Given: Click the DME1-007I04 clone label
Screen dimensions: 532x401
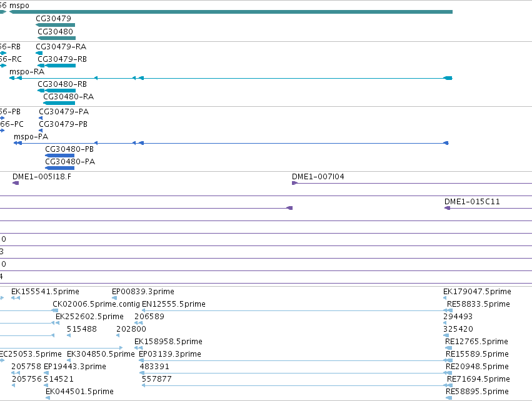Looking at the screenshot, I should tap(318, 177).
